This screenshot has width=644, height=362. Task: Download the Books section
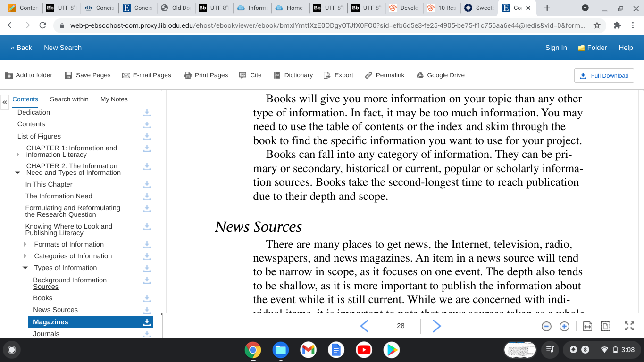[x=147, y=298]
